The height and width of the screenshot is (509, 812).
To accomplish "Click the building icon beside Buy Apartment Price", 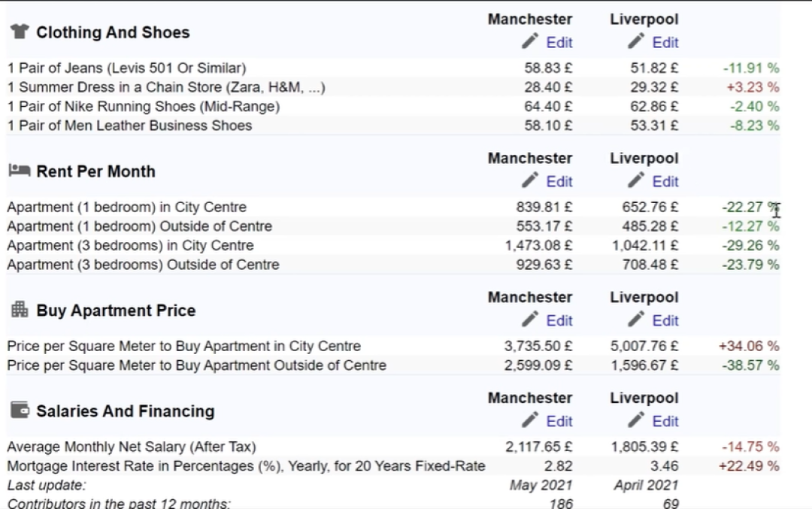I will click(x=20, y=310).
